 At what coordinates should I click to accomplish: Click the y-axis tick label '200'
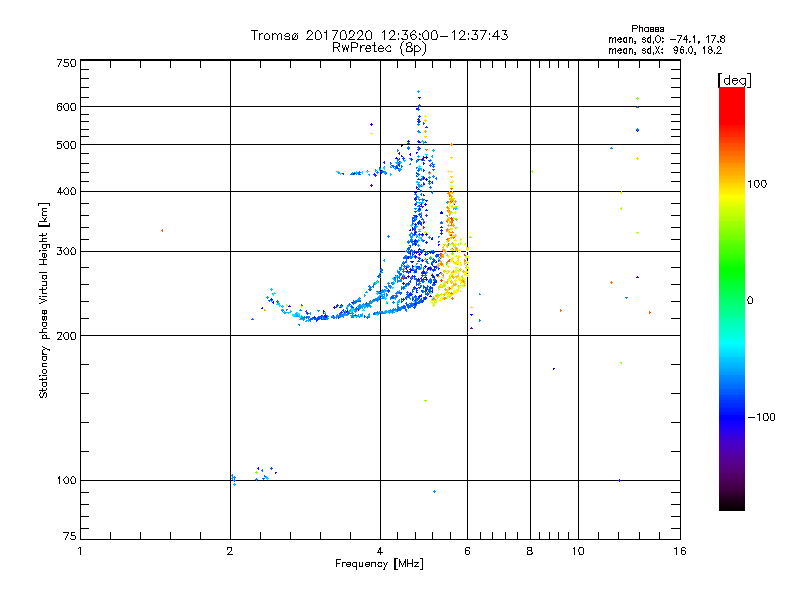(x=67, y=336)
